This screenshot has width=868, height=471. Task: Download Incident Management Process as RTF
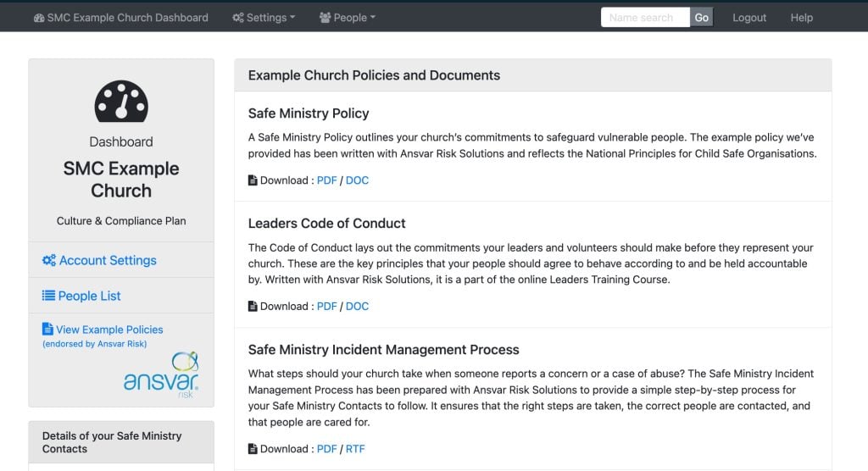tap(355, 449)
